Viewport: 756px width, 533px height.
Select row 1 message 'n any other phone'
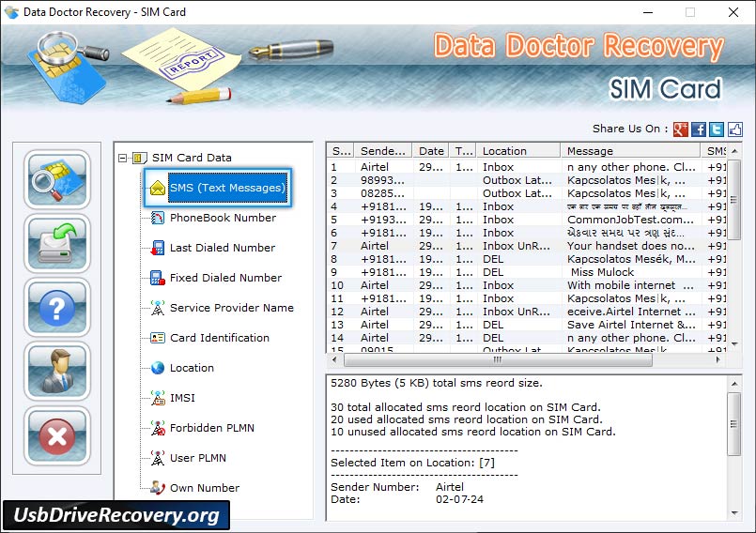coord(631,167)
